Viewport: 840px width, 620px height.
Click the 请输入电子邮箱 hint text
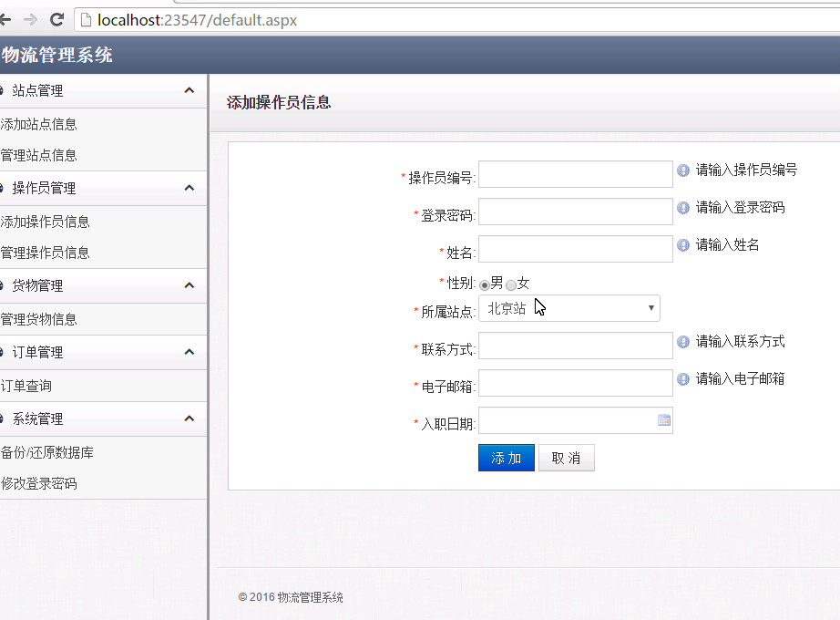coord(740,379)
